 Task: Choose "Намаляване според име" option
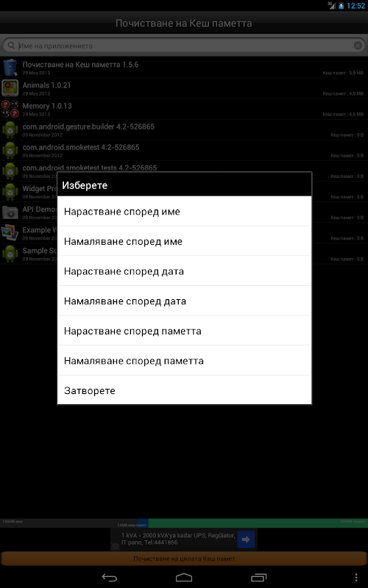(x=185, y=241)
